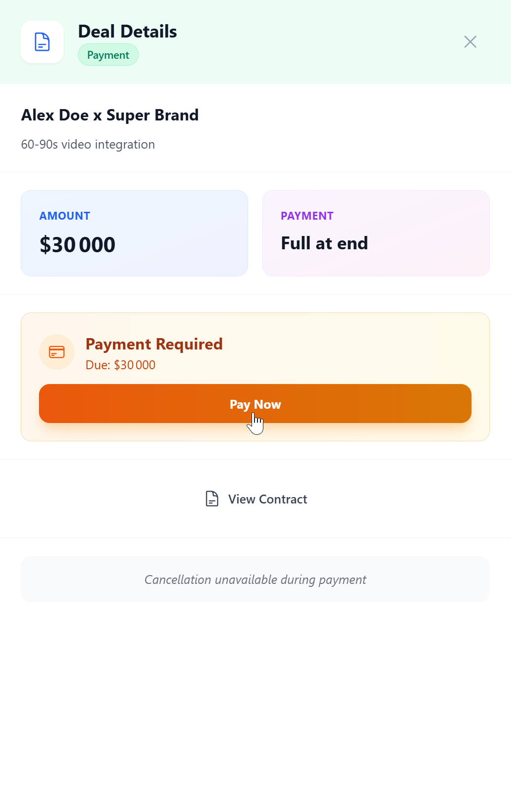Click the AMOUNT label
The height and width of the screenshot is (812, 511).
coord(65,216)
